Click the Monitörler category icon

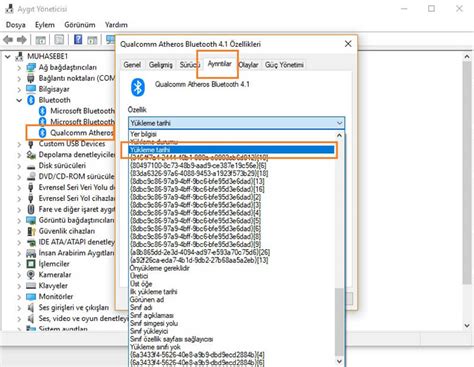[x=31, y=297]
